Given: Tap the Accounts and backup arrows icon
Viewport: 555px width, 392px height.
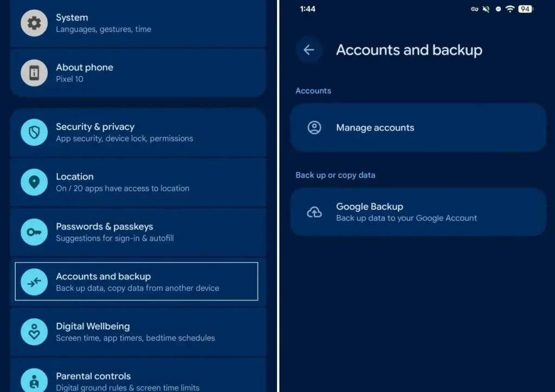Looking at the screenshot, I should pos(34,282).
